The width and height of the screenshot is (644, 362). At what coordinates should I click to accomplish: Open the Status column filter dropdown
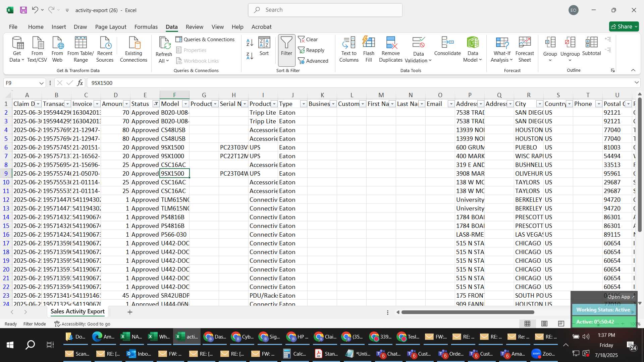coord(156,104)
